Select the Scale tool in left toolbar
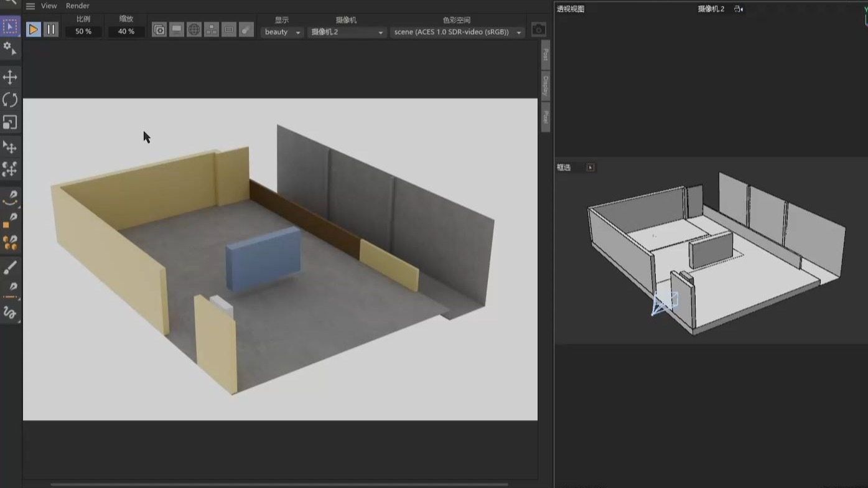The height and width of the screenshot is (488, 868). (x=10, y=123)
